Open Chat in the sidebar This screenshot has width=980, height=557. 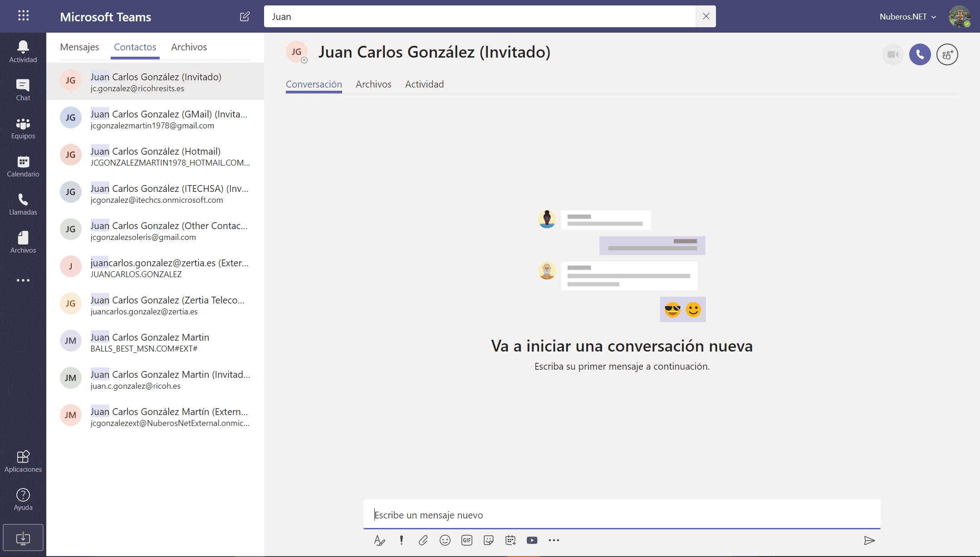click(x=23, y=90)
